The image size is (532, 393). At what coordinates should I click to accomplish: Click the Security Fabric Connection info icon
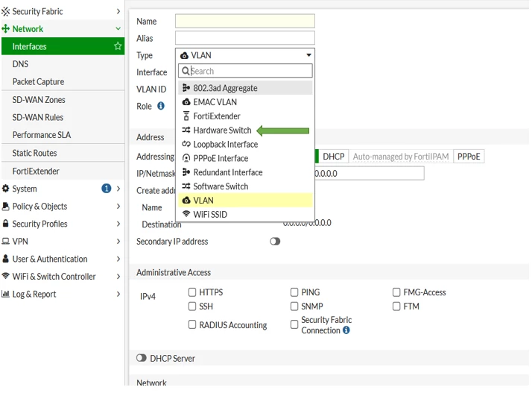click(x=346, y=330)
